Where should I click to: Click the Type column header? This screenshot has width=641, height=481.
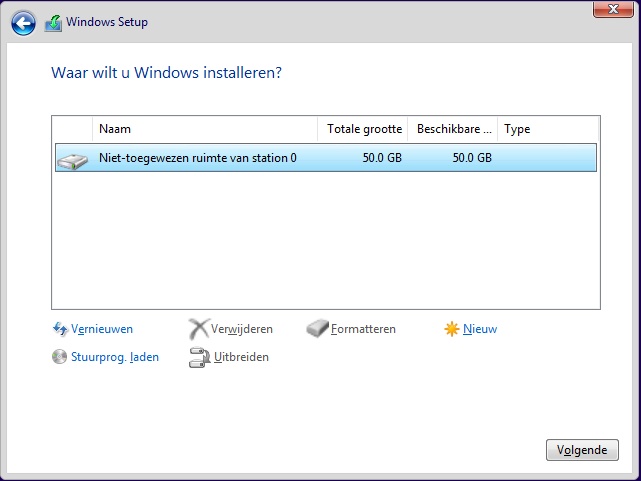(547, 129)
